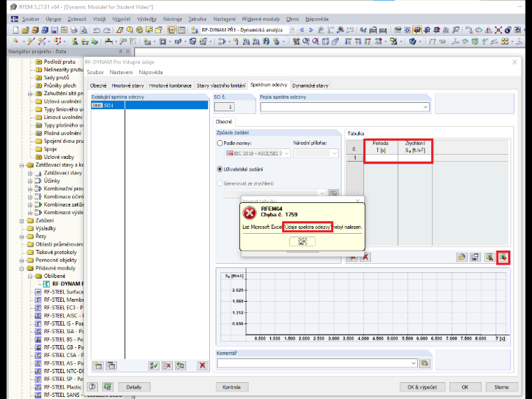Click View in Z direction icon
This screenshot has height=399, width=532.
pyautogui.click(x=367, y=42)
